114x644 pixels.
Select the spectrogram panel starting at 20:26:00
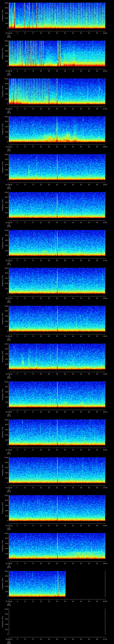pos(57,91)
